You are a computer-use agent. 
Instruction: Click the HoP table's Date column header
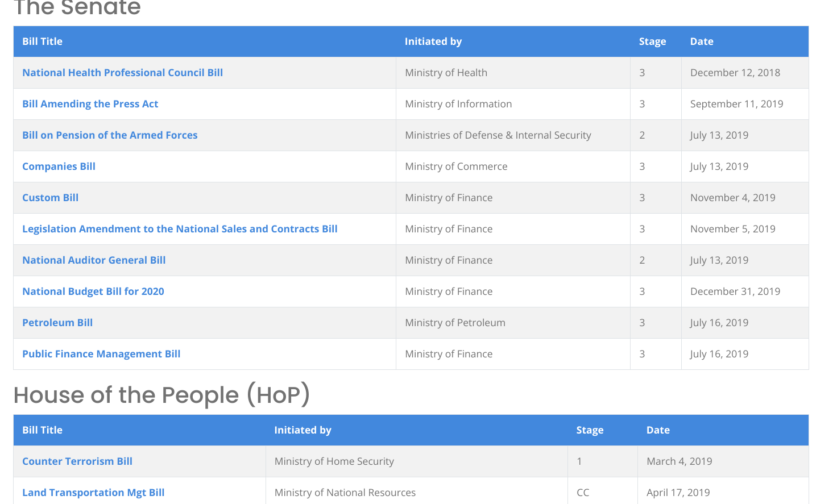pos(658,430)
